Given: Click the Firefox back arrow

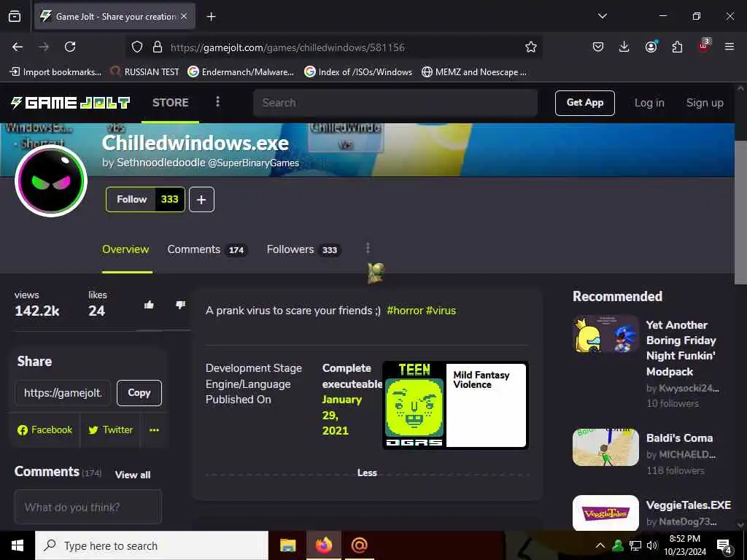Looking at the screenshot, I should pos(18,47).
